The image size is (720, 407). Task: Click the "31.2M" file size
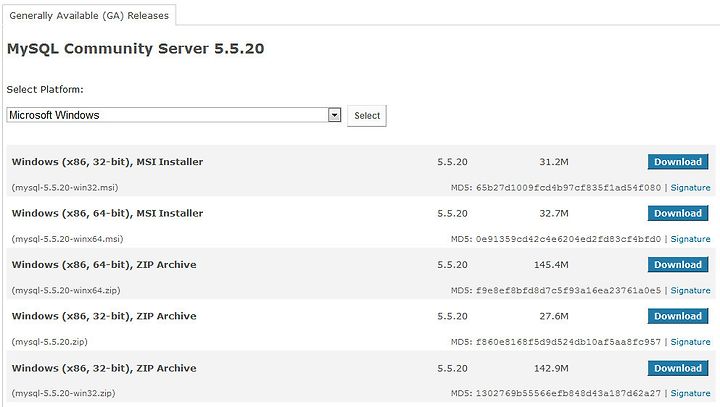tap(554, 162)
